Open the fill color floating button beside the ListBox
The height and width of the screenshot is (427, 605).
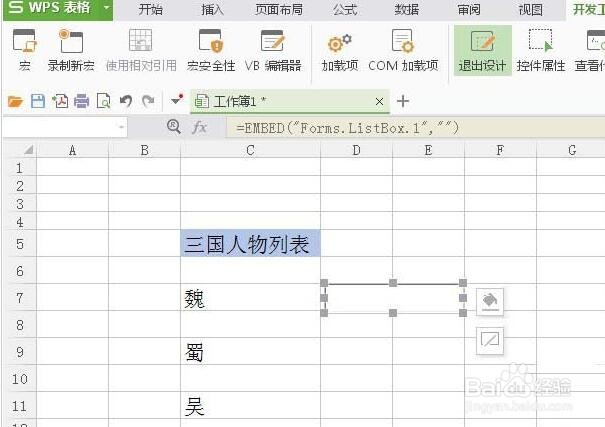point(490,302)
